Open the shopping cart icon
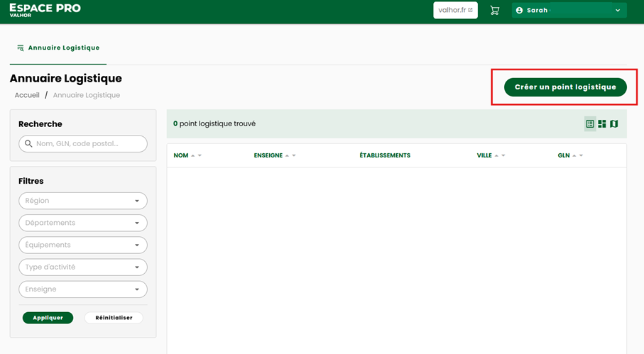 494,10
